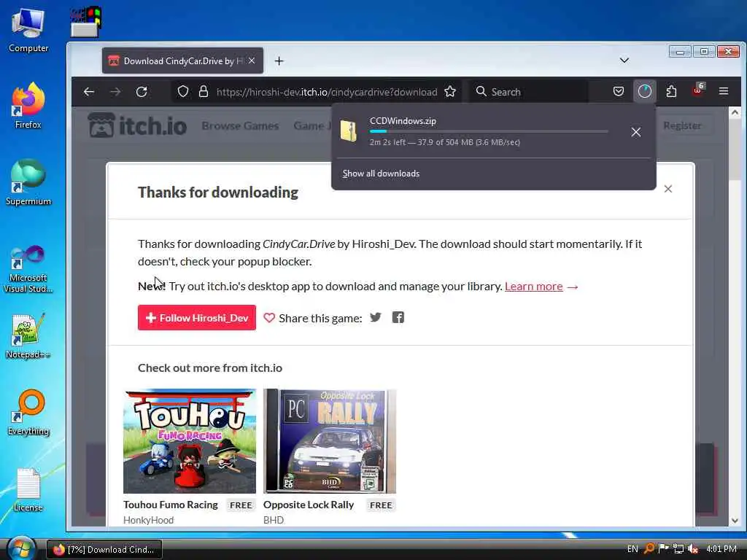Toggle the downloads progress toolbar button
The width and height of the screenshot is (747, 560).
click(645, 91)
